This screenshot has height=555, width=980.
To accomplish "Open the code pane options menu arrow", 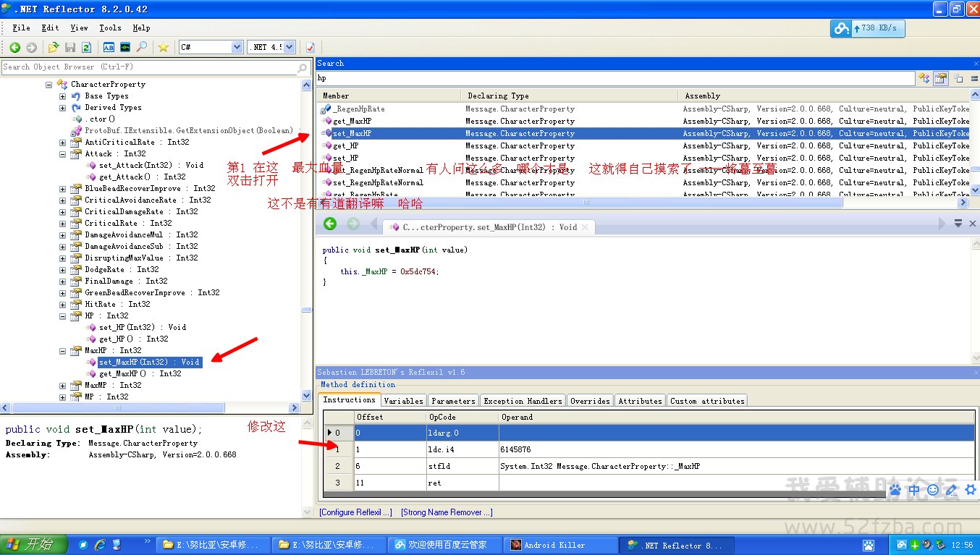I will pyautogui.click(x=958, y=224).
